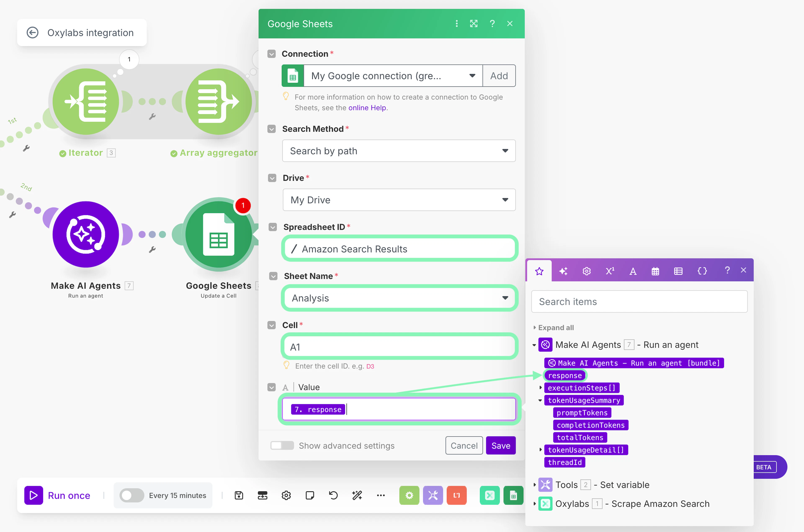Open scenario settings gear in bottom toolbar
This screenshot has width=804, height=532.
pyautogui.click(x=286, y=495)
